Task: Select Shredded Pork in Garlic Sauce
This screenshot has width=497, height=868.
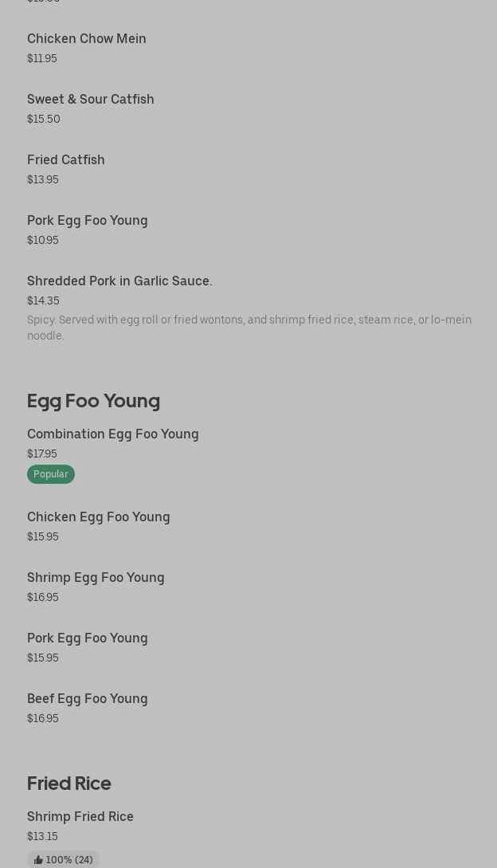Action: [x=119, y=281]
